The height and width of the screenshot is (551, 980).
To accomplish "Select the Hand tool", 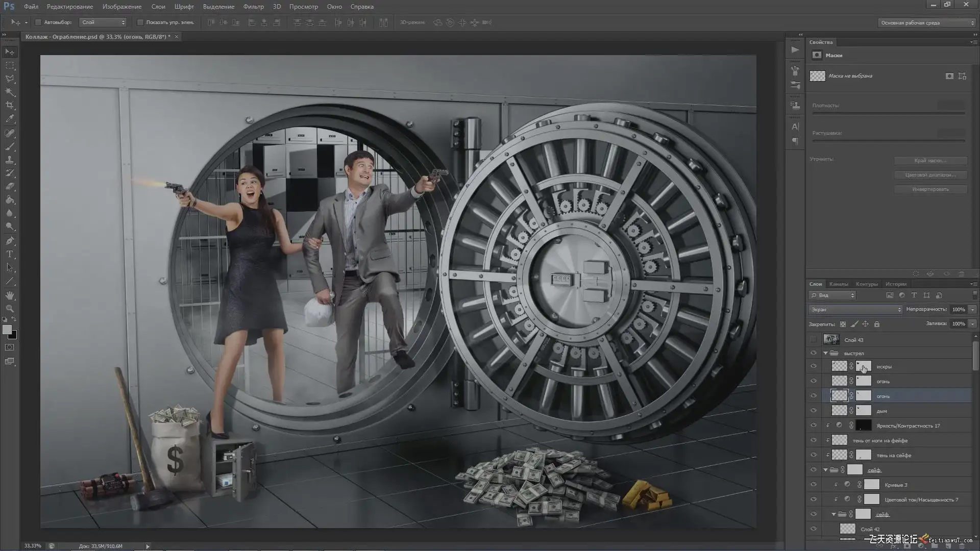I will pyautogui.click(x=10, y=295).
